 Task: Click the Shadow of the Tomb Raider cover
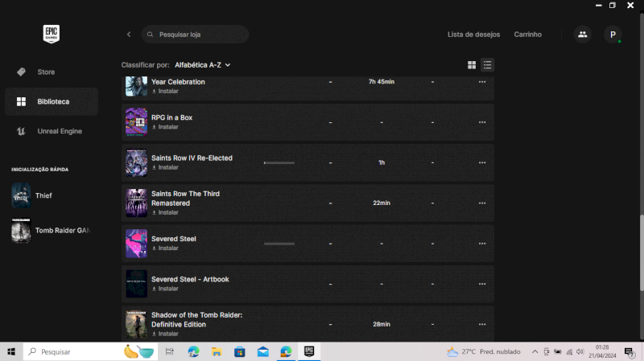[x=136, y=324]
